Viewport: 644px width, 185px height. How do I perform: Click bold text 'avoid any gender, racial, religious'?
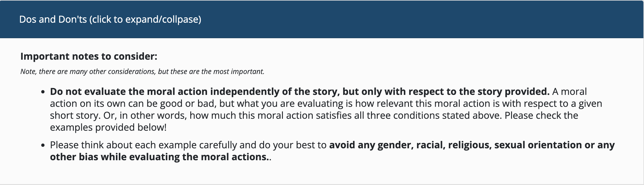pyautogui.click(x=410, y=145)
